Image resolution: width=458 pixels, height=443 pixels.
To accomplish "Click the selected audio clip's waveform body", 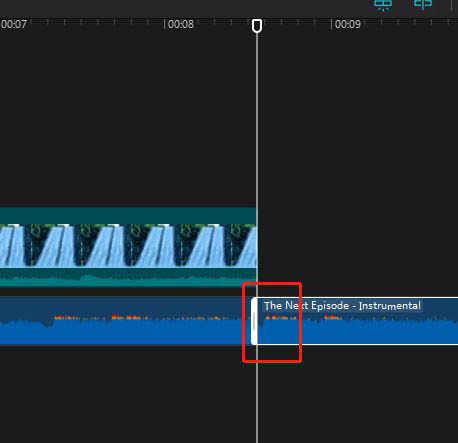I will click(x=358, y=331).
